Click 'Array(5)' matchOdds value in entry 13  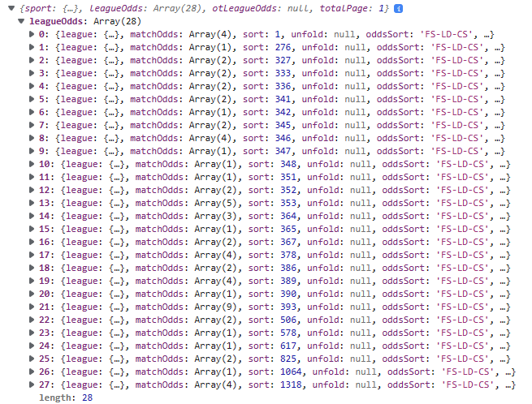(215, 203)
